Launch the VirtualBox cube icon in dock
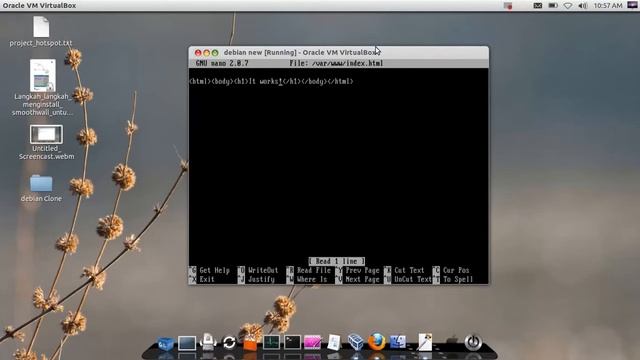Screen dimensions: 640x360 (x=356, y=342)
